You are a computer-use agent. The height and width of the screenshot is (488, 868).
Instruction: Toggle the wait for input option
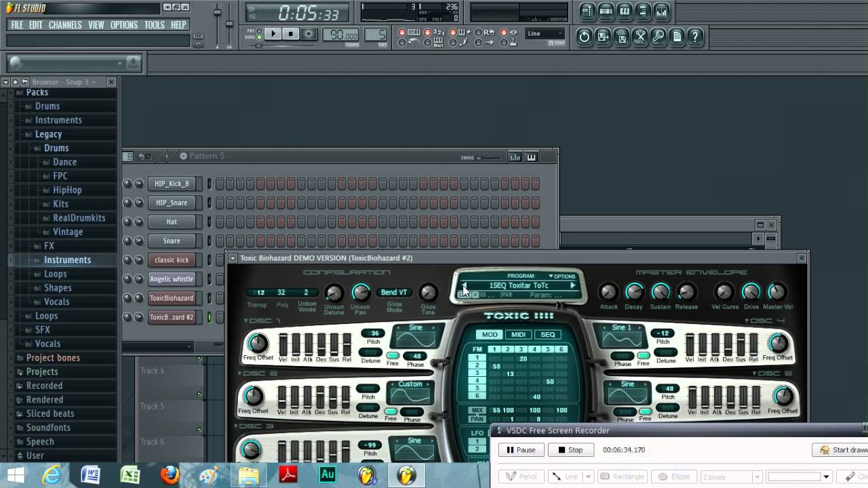tap(428, 43)
